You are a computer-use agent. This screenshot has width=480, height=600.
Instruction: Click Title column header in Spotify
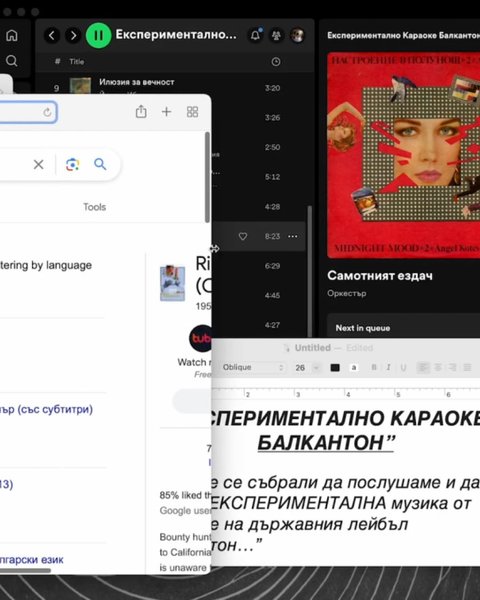77,62
